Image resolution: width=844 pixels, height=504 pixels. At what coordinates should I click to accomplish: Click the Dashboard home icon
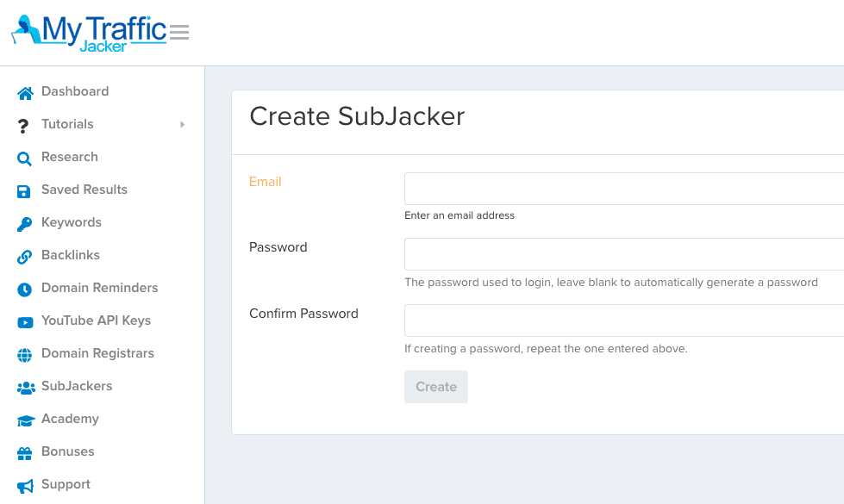tap(25, 93)
